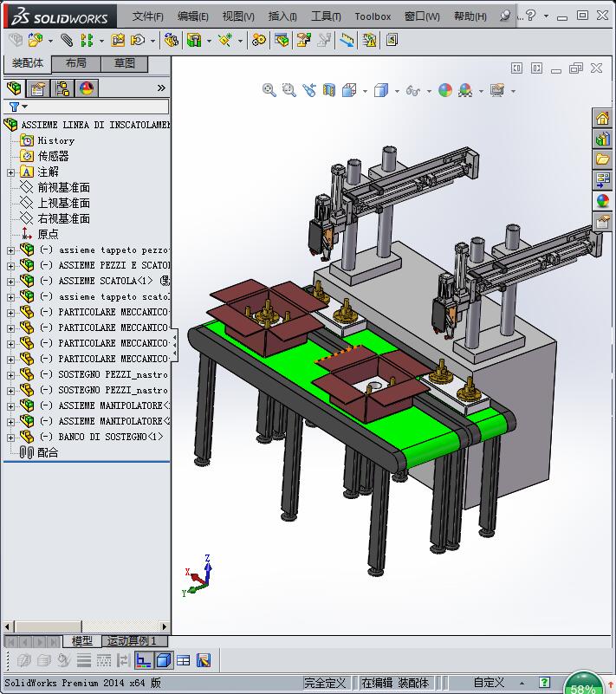The image size is (616, 694).
Task: Select the 模型 model tab
Action: [x=81, y=640]
